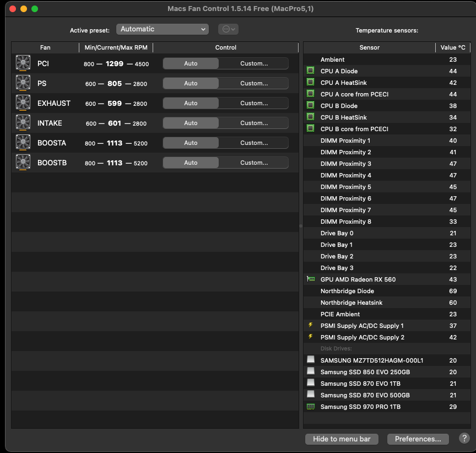The height and width of the screenshot is (453, 476).
Task: Click the PSMI Supply 1 lightning icon
Action: coord(310,325)
